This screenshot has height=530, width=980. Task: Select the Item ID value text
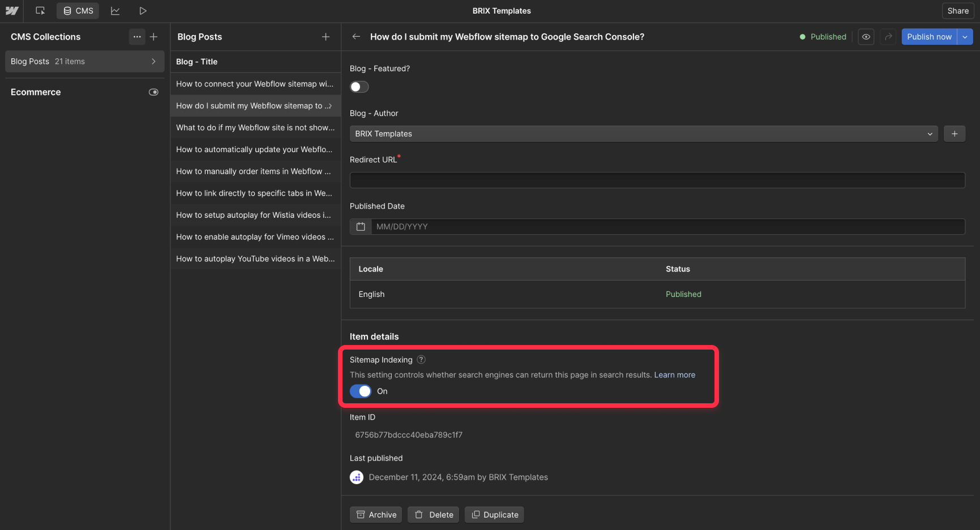(x=409, y=435)
